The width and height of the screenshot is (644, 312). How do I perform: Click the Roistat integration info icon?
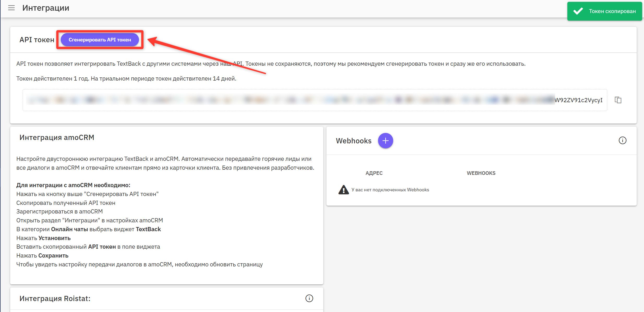coord(309,298)
